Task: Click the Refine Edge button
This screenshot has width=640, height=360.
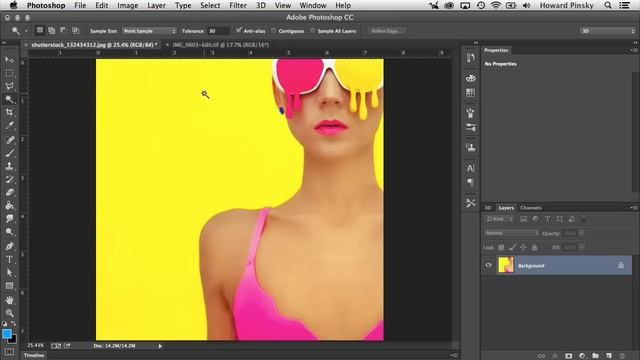Action: 387,31
